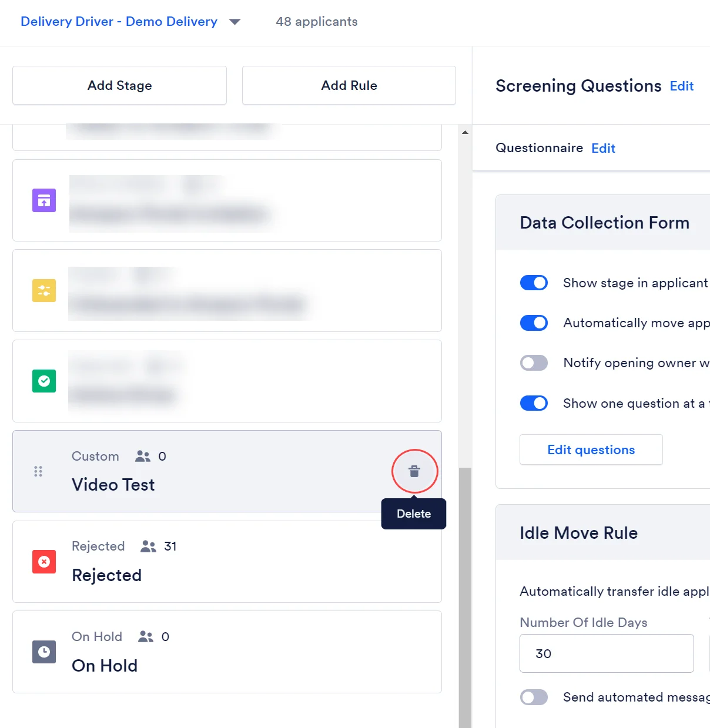Select the Video Test stage name
Screen dimensions: 710x728
coord(113,485)
